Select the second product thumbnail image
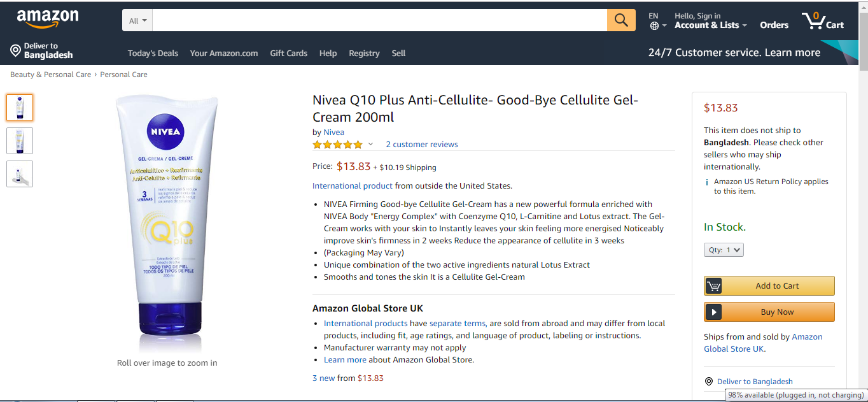This screenshot has width=868, height=402. 20,141
